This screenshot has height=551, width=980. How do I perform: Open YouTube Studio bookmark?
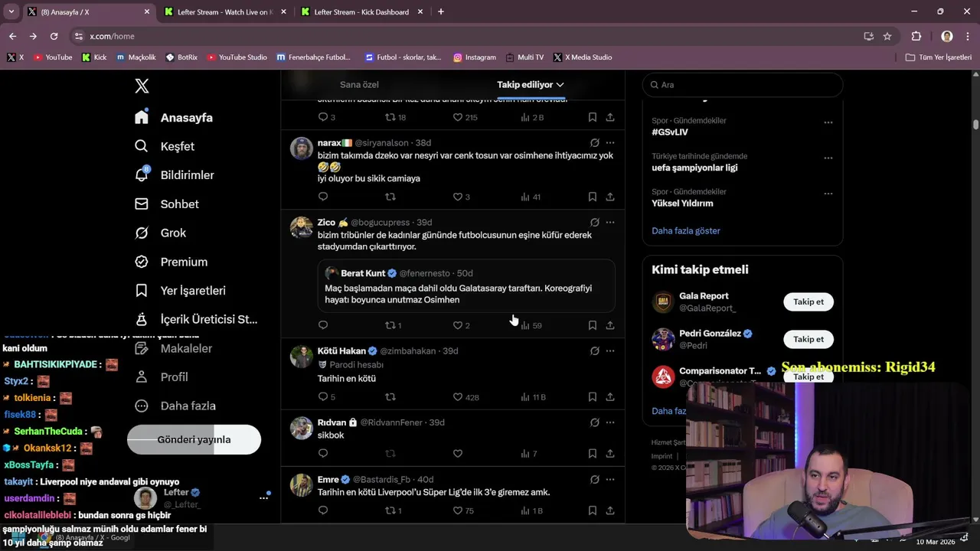(237, 57)
